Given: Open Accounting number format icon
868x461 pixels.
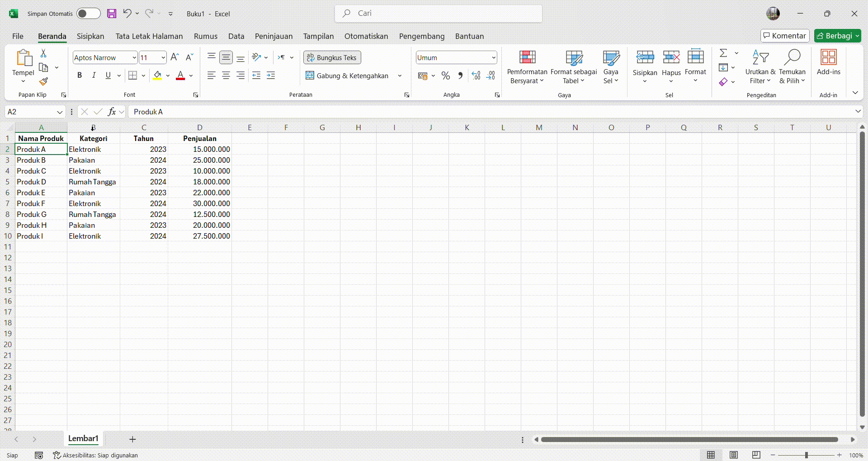Looking at the screenshot, I should pyautogui.click(x=423, y=75).
